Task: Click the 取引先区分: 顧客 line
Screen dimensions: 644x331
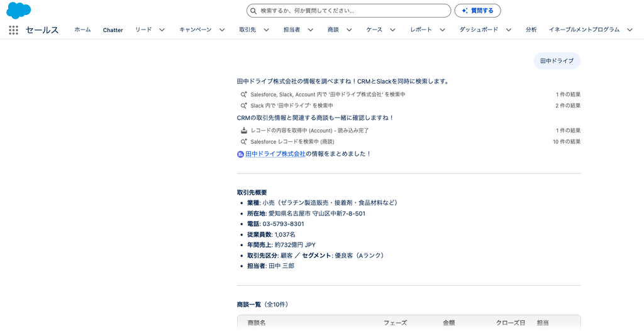Action: click(316, 256)
